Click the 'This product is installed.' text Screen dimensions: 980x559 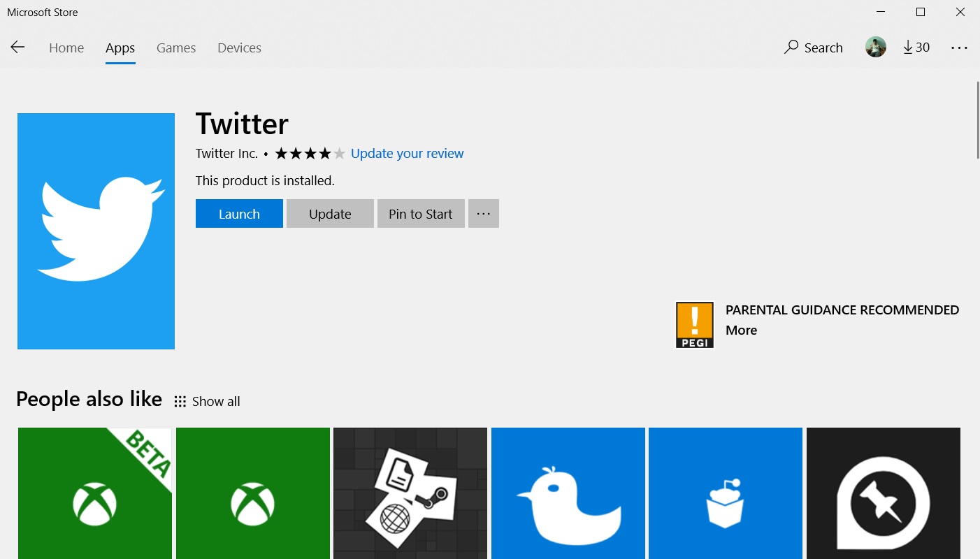(265, 181)
